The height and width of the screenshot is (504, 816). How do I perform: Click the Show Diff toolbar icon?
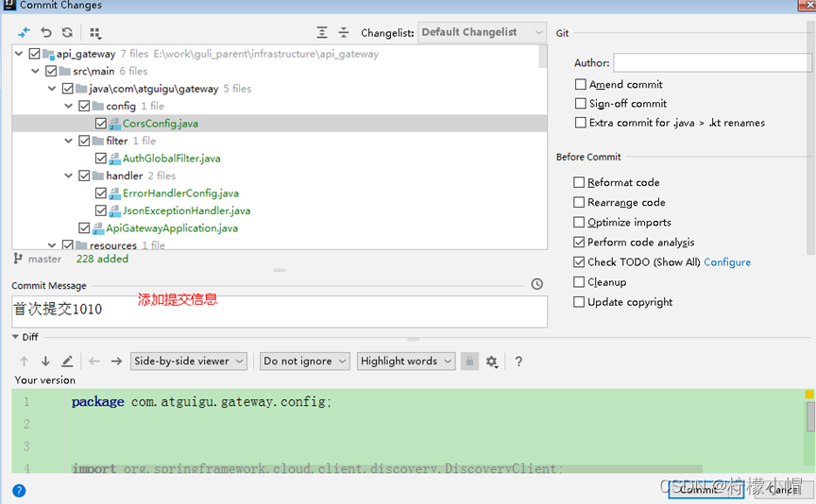coord(24,33)
